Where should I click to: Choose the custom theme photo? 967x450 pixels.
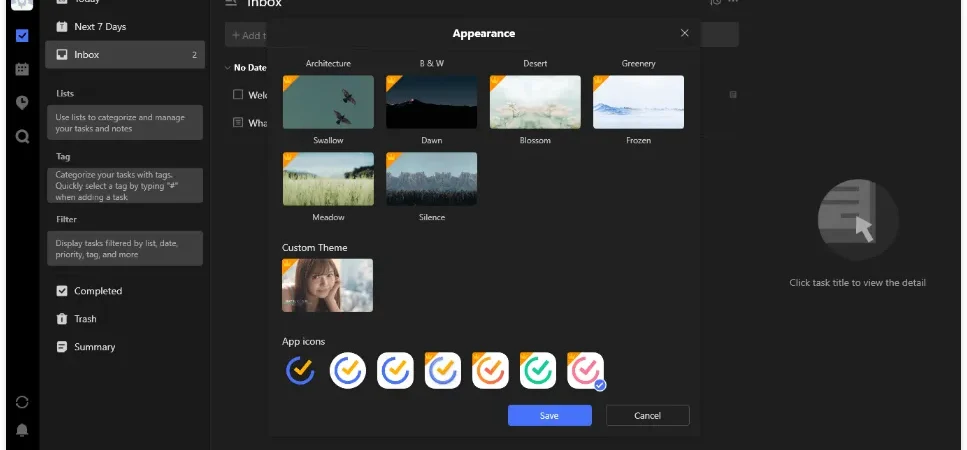coord(327,285)
